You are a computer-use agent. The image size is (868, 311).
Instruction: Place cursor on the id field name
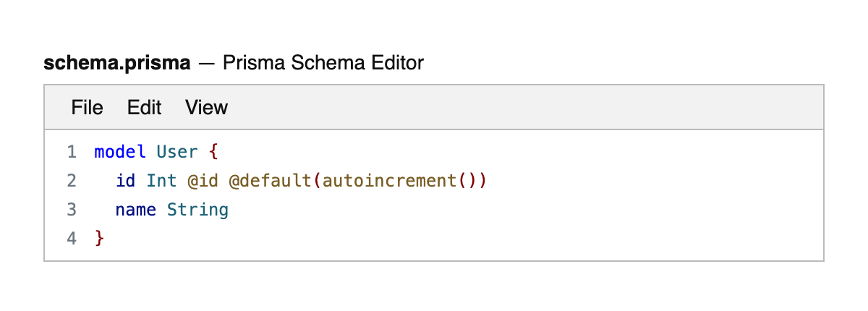[x=125, y=181]
